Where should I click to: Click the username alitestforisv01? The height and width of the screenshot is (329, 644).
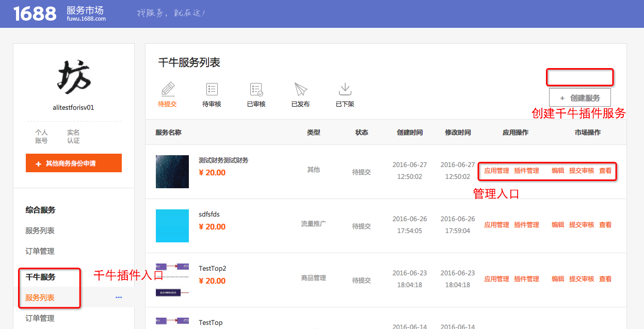coord(73,108)
